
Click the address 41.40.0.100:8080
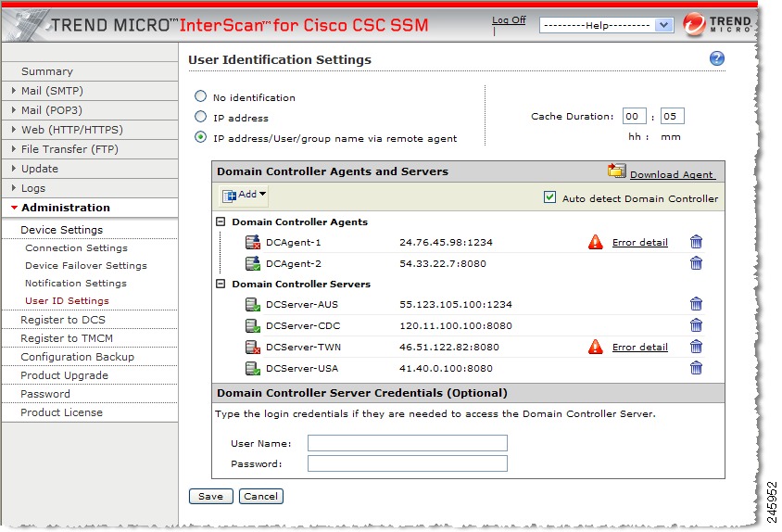(446, 368)
